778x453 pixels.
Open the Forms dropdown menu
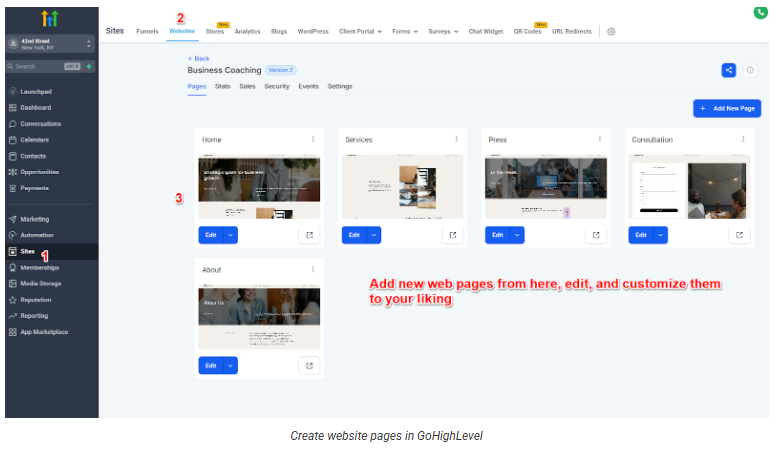click(405, 32)
